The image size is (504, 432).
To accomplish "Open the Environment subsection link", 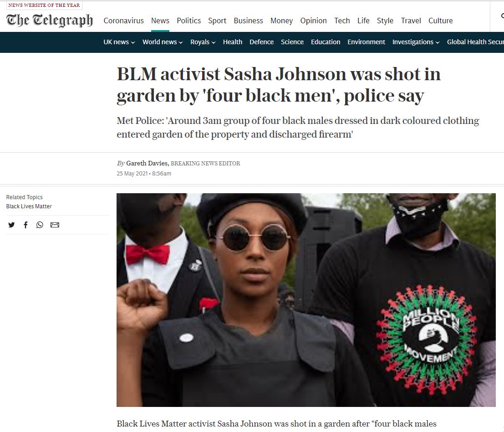I will (x=366, y=42).
